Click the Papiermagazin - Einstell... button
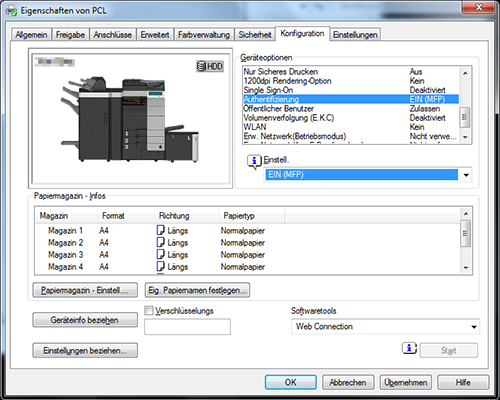Viewport: 500px width, 400px height. pos(85,290)
